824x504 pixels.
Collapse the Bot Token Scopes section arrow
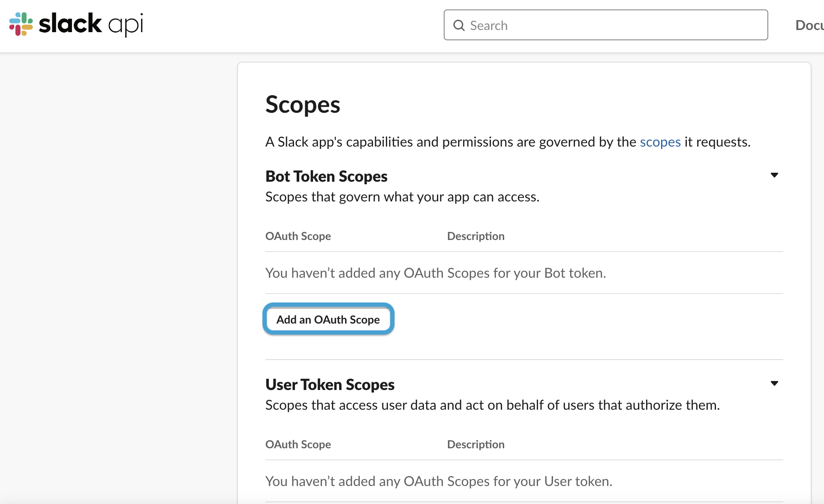pyautogui.click(x=774, y=175)
